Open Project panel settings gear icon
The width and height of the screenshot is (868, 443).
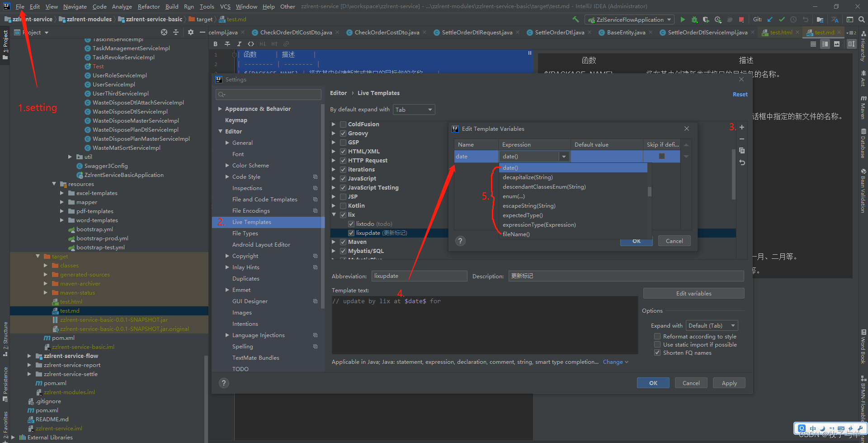click(x=190, y=32)
